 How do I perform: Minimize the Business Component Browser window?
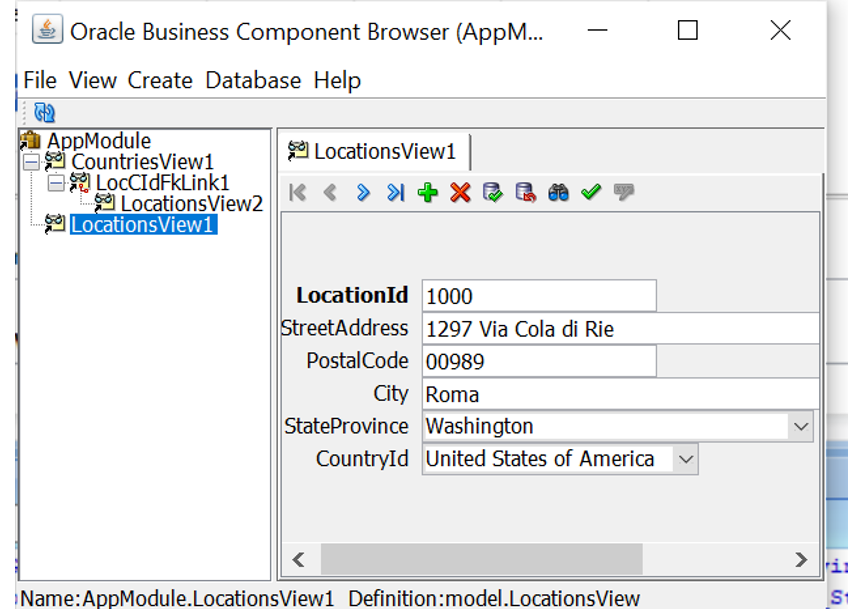point(597,30)
